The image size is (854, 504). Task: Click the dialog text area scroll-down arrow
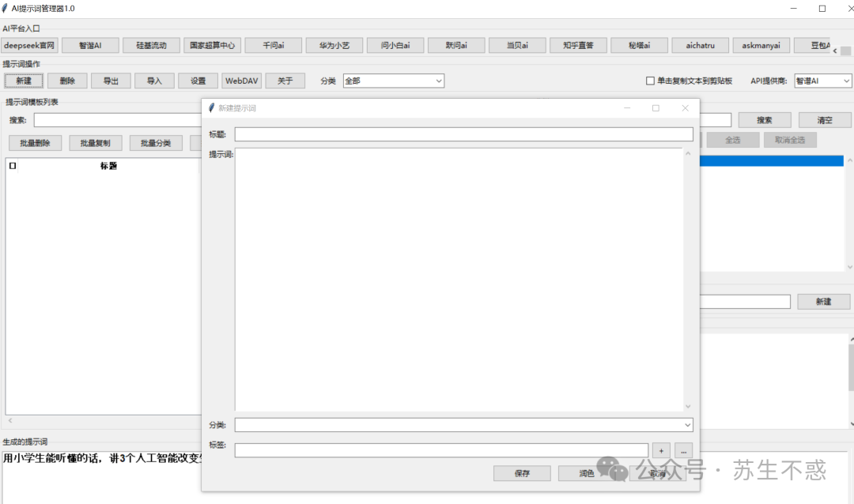coord(688,406)
